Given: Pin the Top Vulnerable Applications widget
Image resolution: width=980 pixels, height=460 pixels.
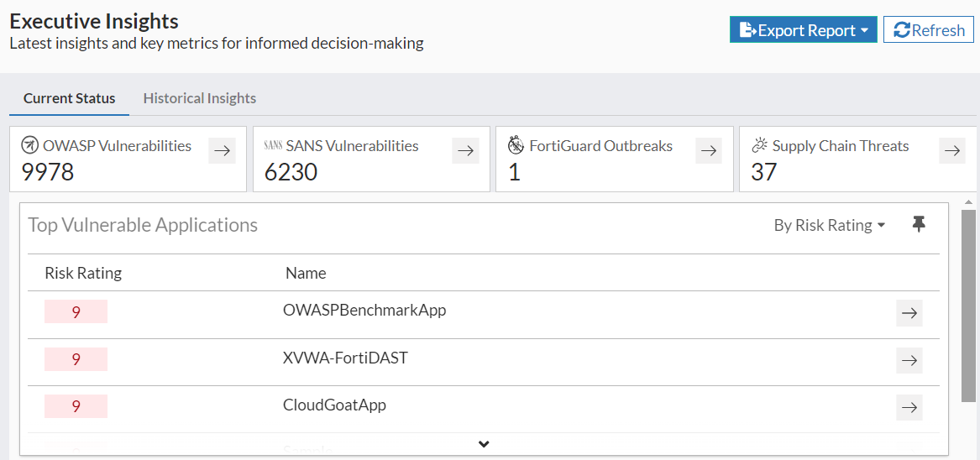Looking at the screenshot, I should [919, 224].
